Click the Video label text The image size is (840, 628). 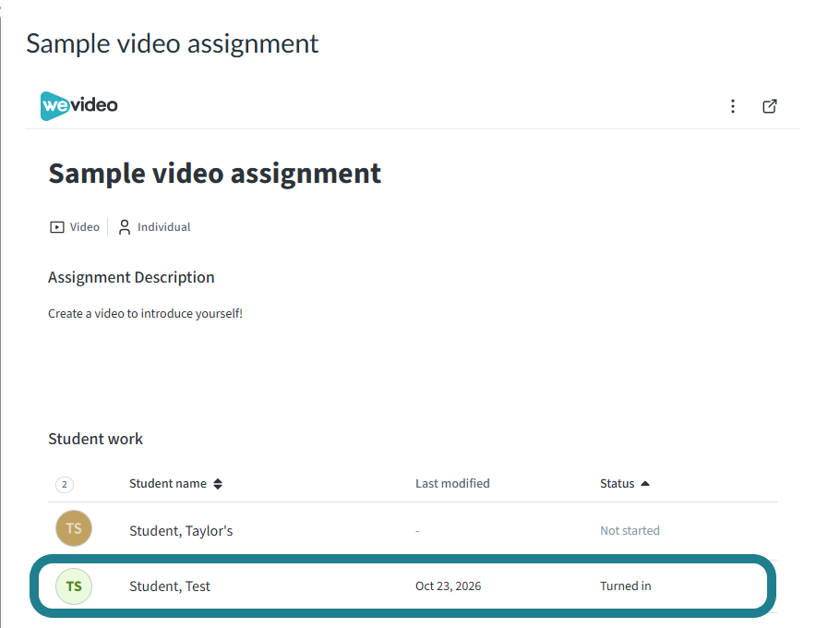85,227
